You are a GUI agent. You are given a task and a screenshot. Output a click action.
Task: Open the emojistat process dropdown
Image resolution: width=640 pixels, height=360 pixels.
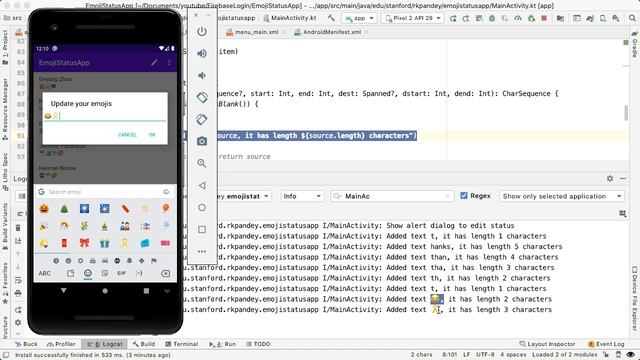(244, 196)
